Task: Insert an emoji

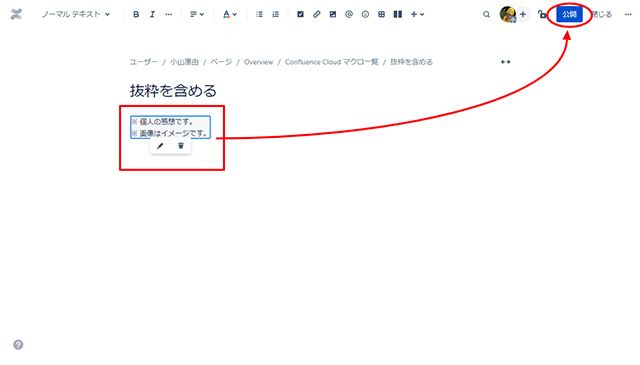Action: coord(365,14)
